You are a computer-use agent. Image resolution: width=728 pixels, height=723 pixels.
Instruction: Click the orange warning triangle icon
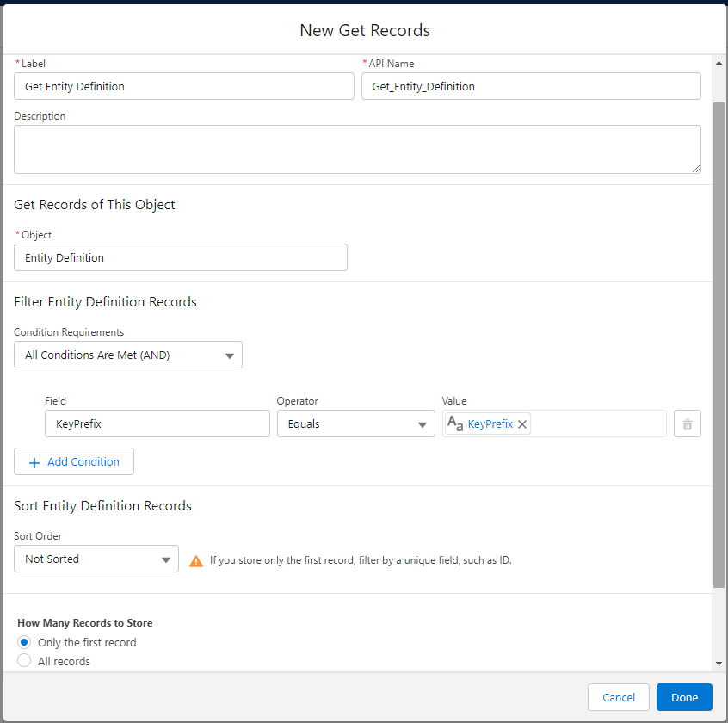[x=196, y=560]
